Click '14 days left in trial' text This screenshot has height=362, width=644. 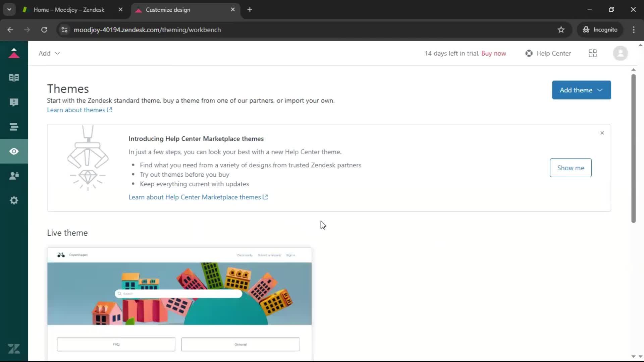tap(452, 53)
